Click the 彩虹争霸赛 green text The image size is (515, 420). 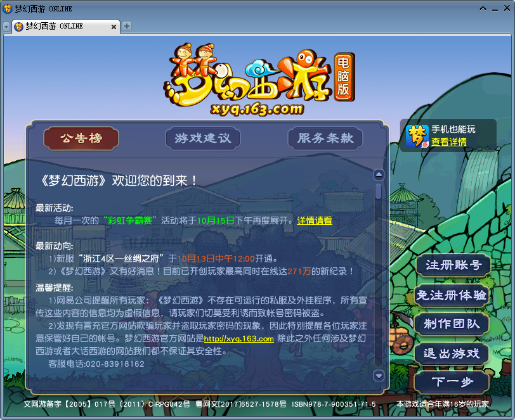click(x=130, y=220)
